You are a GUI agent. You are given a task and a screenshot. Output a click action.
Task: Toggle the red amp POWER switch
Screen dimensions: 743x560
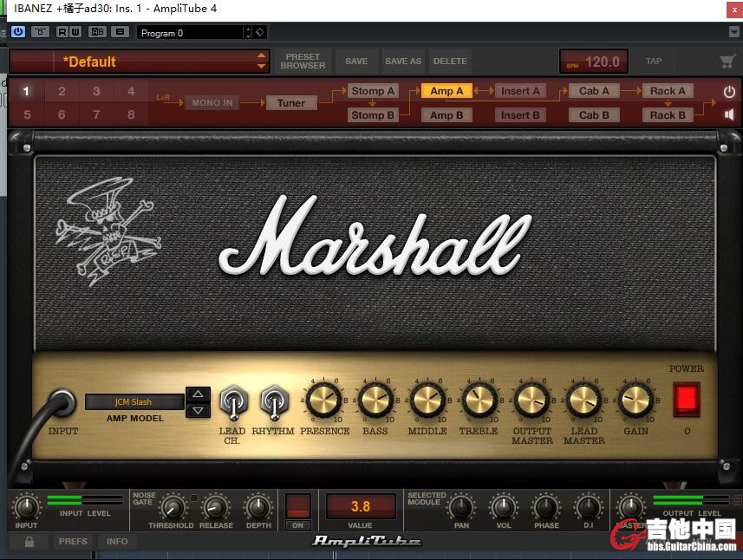[x=686, y=399]
